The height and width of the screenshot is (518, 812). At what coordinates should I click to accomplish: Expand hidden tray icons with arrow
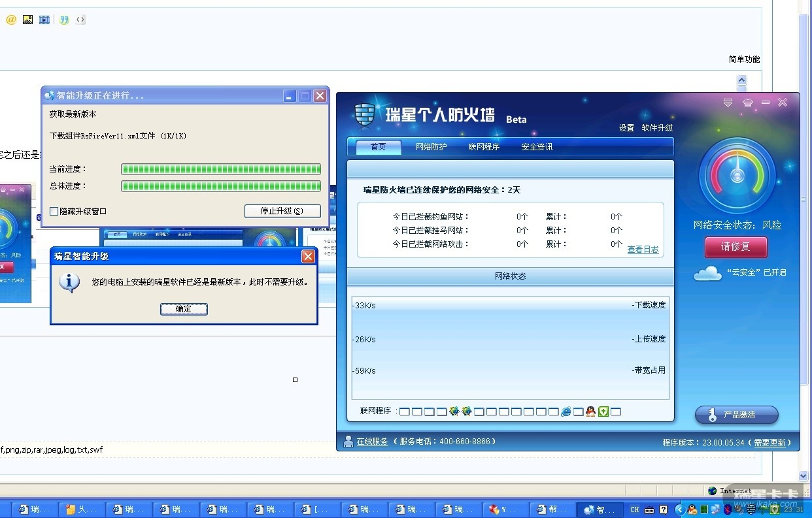click(680, 510)
